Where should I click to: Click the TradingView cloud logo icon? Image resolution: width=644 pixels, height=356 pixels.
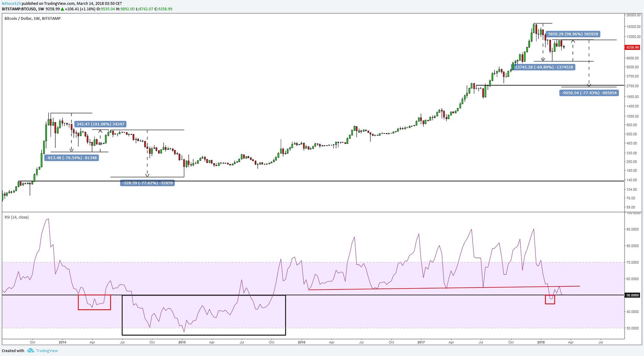coord(31,351)
